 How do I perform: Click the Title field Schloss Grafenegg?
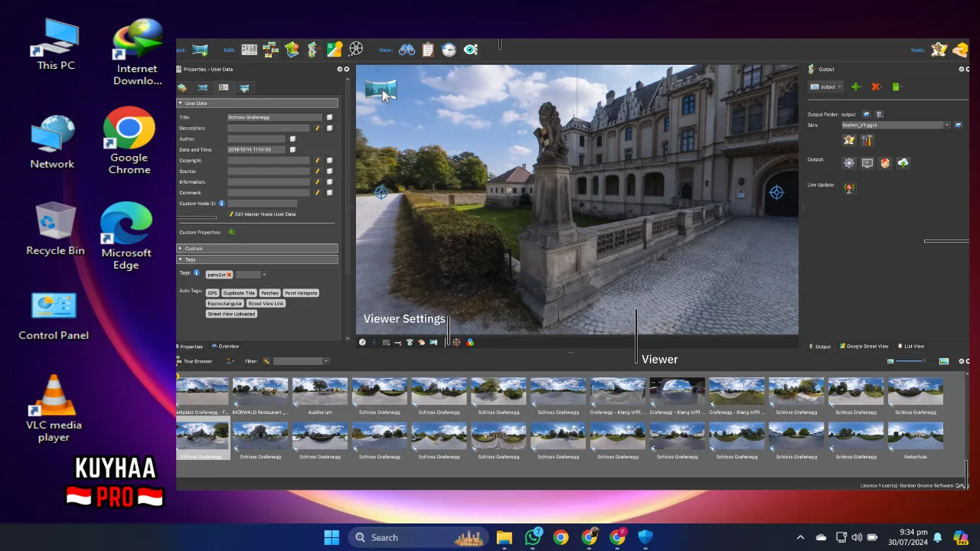pos(275,117)
